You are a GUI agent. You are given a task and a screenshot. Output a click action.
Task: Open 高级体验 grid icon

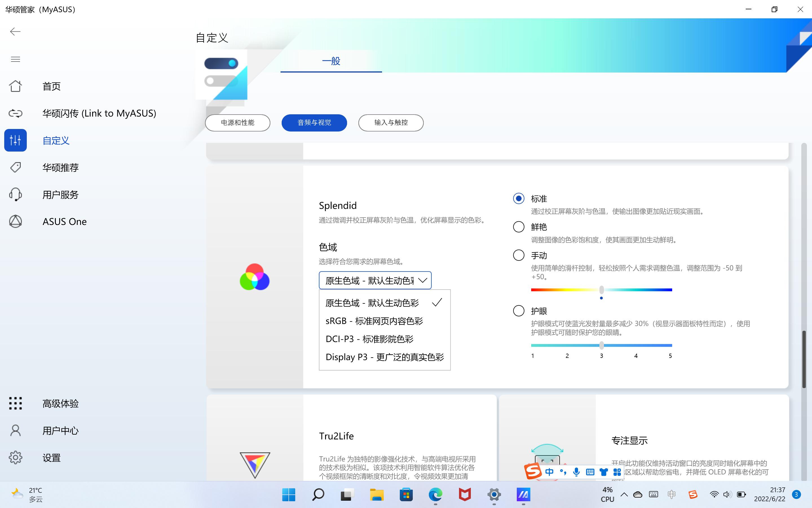pyautogui.click(x=16, y=404)
